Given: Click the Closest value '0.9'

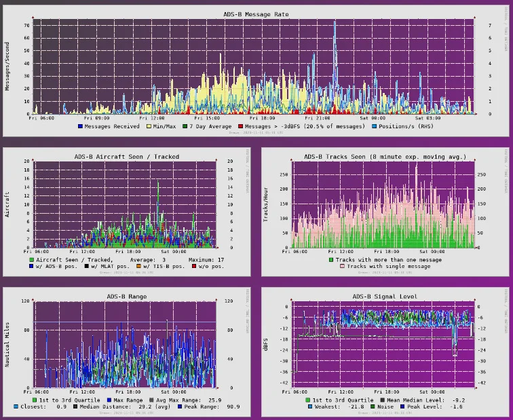Looking at the screenshot, I should pos(62,406).
